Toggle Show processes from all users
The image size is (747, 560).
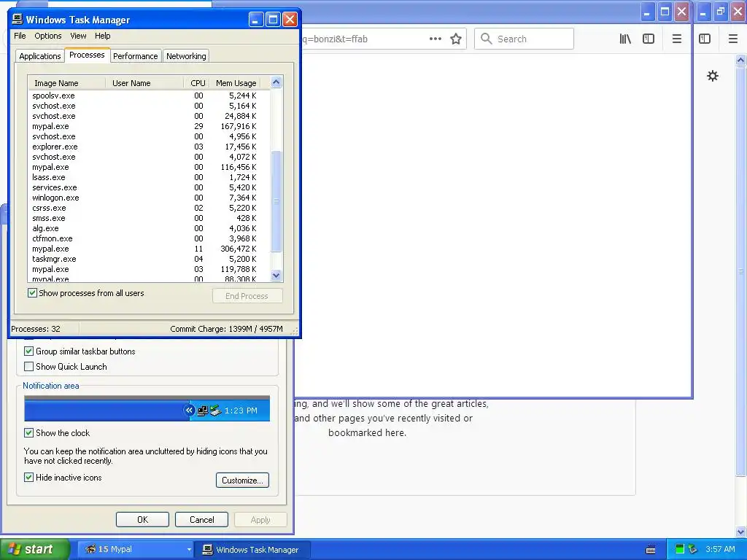(32, 293)
